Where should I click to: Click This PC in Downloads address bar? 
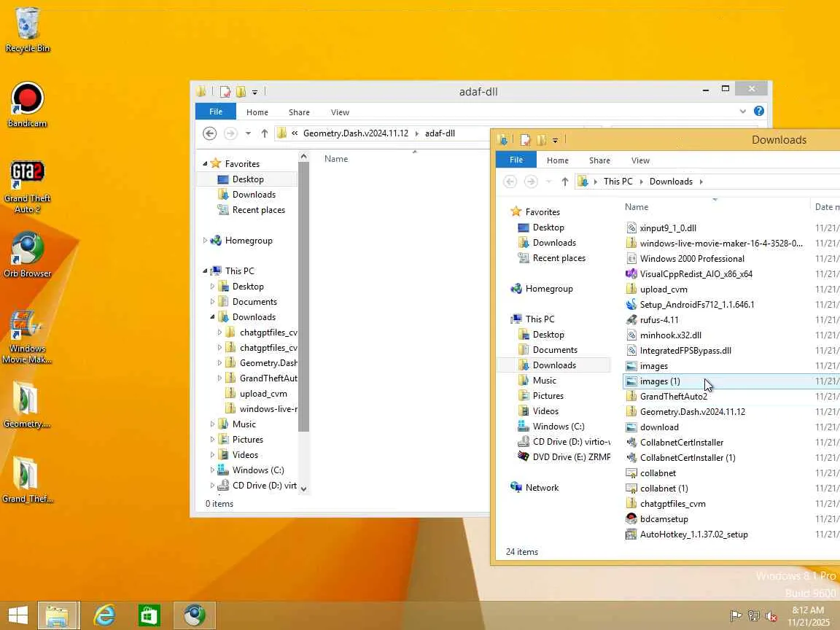pos(618,182)
